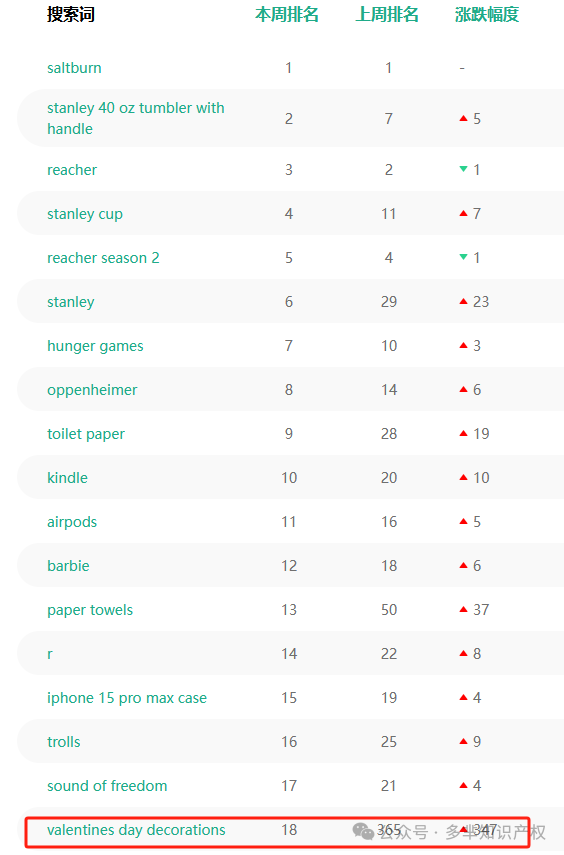Sort by 本周排名 column header

point(287,15)
